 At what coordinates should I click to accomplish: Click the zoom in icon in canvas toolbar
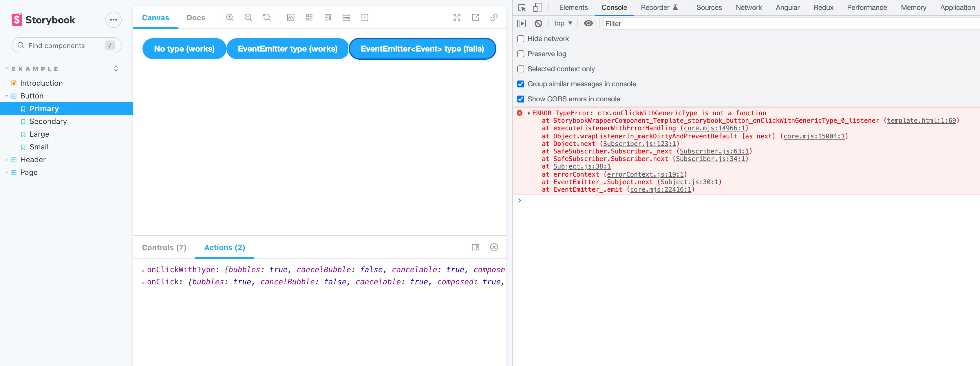(230, 17)
